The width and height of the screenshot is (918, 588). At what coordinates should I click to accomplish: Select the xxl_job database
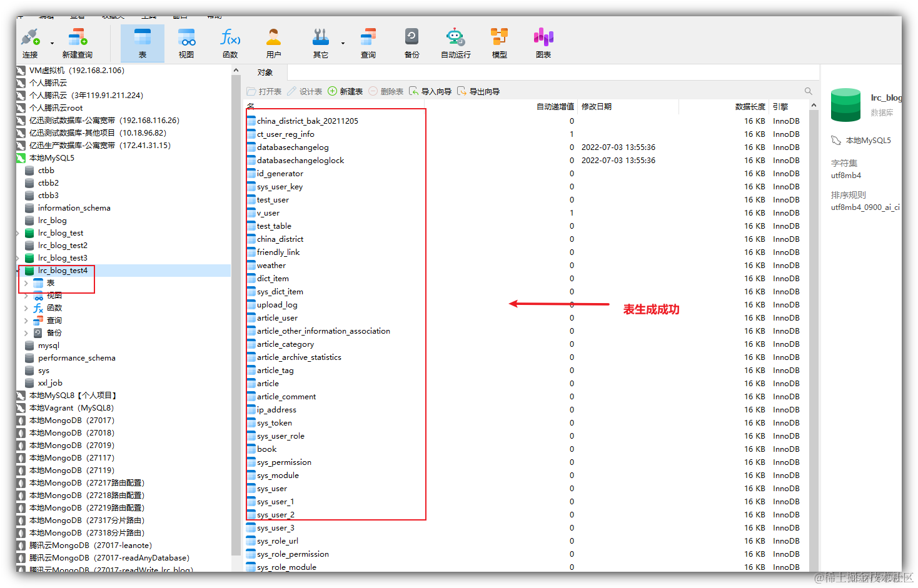point(50,383)
